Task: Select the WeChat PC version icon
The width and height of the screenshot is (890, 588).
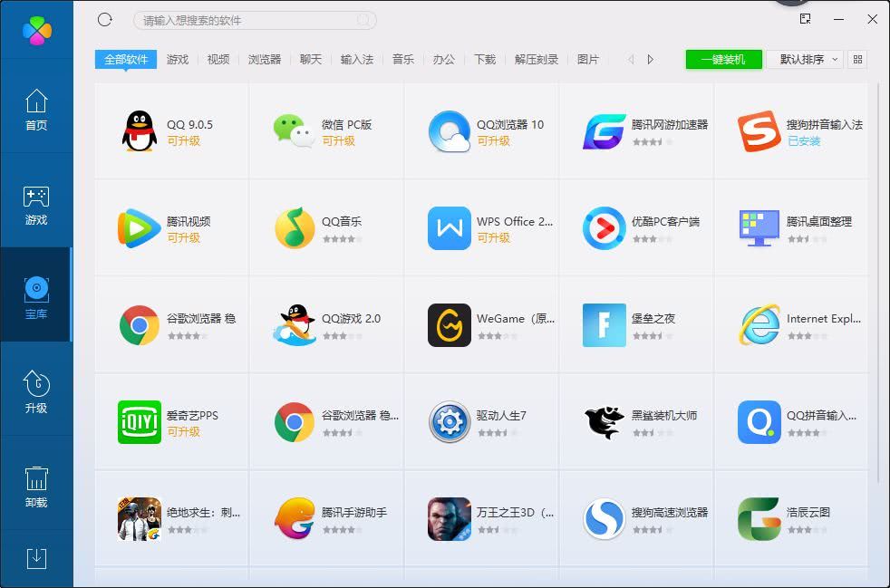Action: 294,131
